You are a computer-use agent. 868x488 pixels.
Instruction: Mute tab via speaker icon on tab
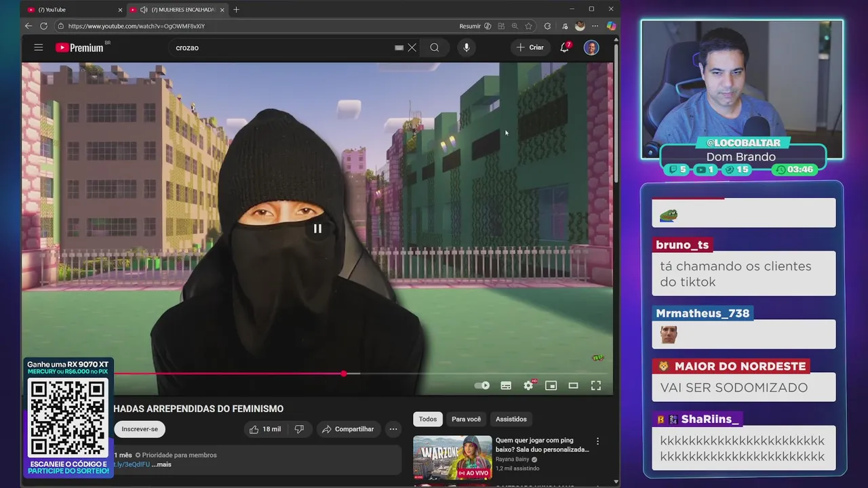pos(144,9)
